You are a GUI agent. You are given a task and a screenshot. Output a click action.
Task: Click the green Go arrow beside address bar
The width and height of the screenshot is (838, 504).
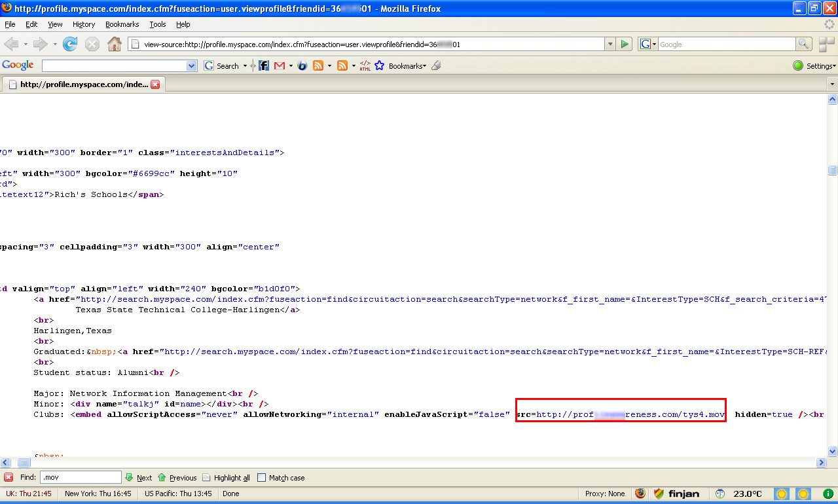point(625,44)
